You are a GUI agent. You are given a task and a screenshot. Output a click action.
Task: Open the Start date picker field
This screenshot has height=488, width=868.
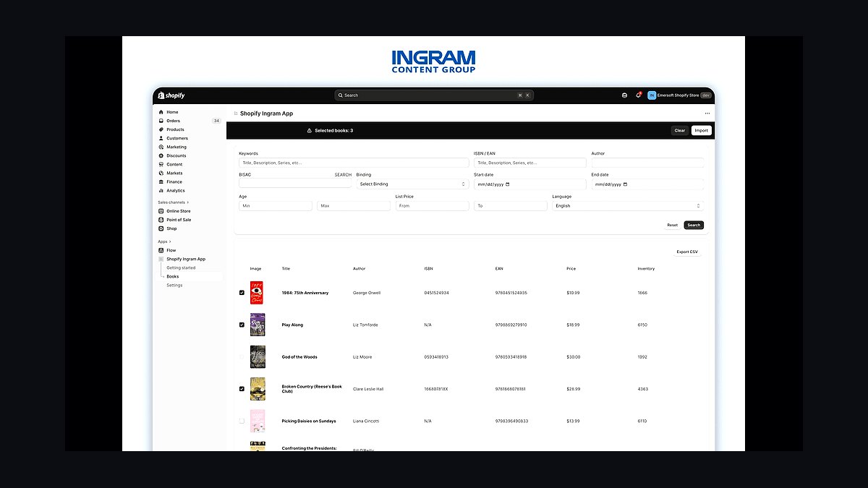coord(529,184)
